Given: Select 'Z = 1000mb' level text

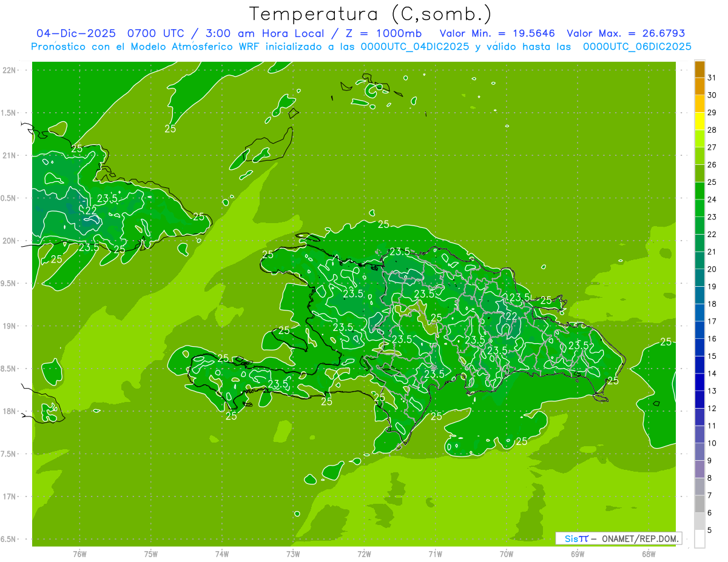Looking at the screenshot, I should click(383, 33).
